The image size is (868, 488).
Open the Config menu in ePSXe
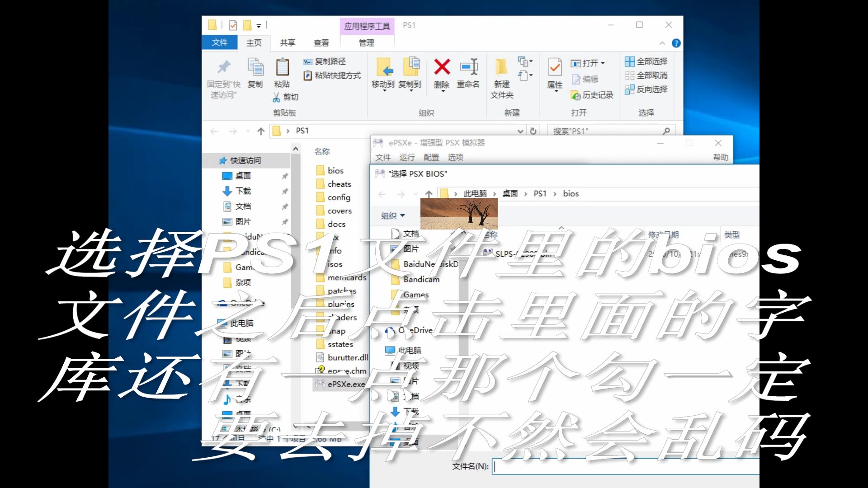pyautogui.click(x=431, y=157)
